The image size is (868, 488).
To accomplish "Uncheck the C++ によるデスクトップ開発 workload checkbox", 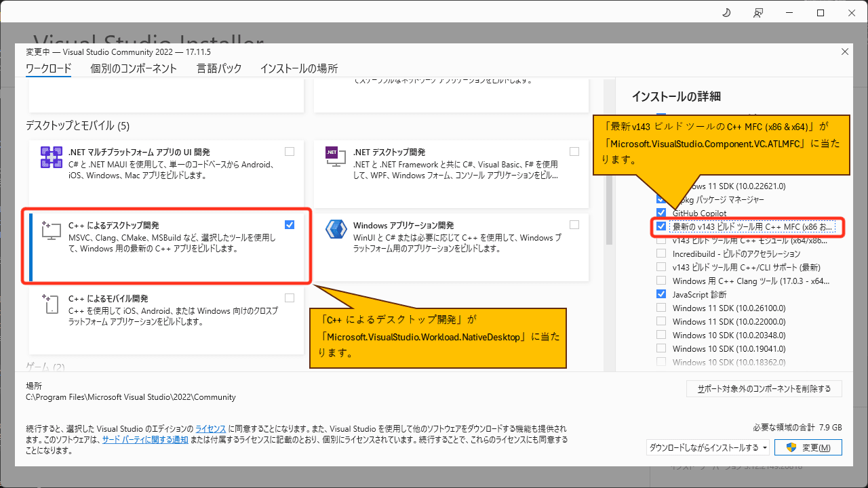I will point(290,224).
